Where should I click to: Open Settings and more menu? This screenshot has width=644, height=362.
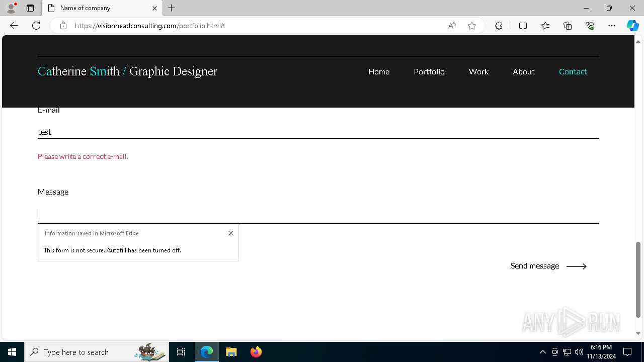(x=612, y=26)
